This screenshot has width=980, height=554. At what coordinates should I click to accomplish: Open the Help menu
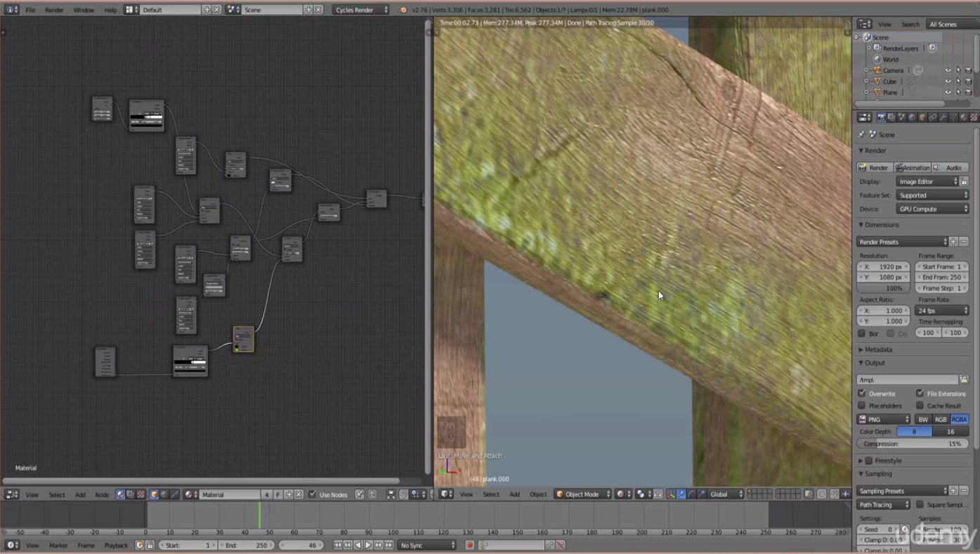[x=110, y=10]
